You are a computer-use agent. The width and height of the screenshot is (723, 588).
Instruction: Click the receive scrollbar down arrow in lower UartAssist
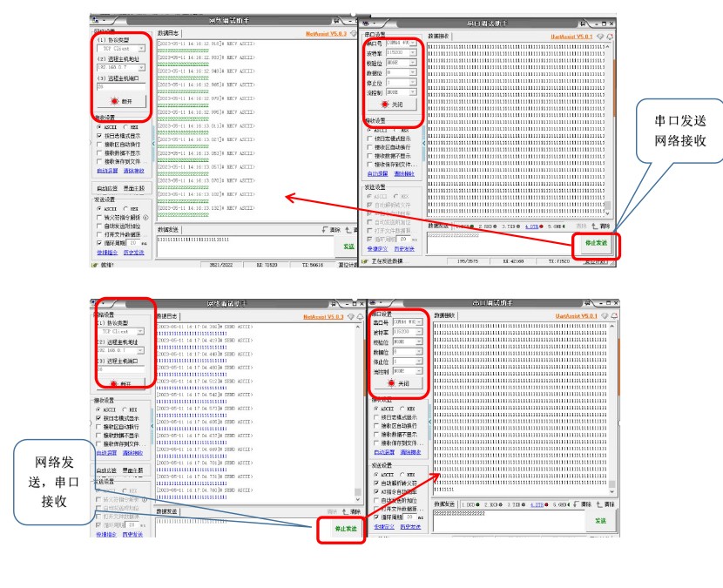612,491
